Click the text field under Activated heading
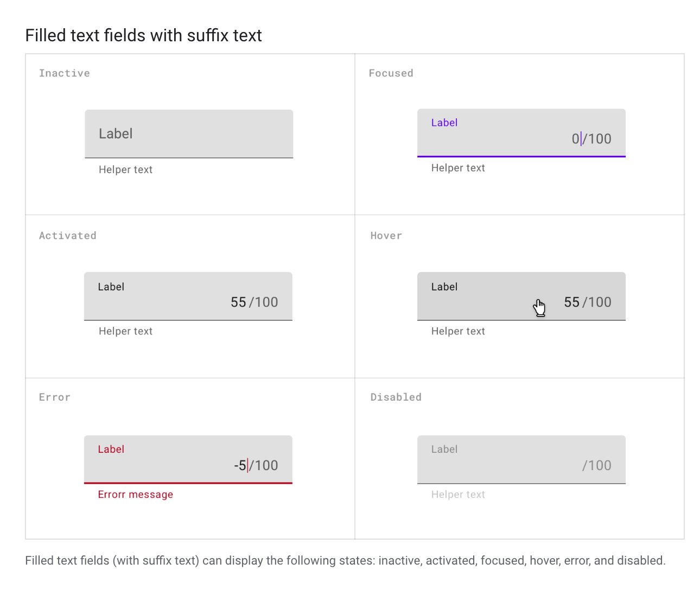This screenshot has width=700, height=595. click(x=188, y=296)
